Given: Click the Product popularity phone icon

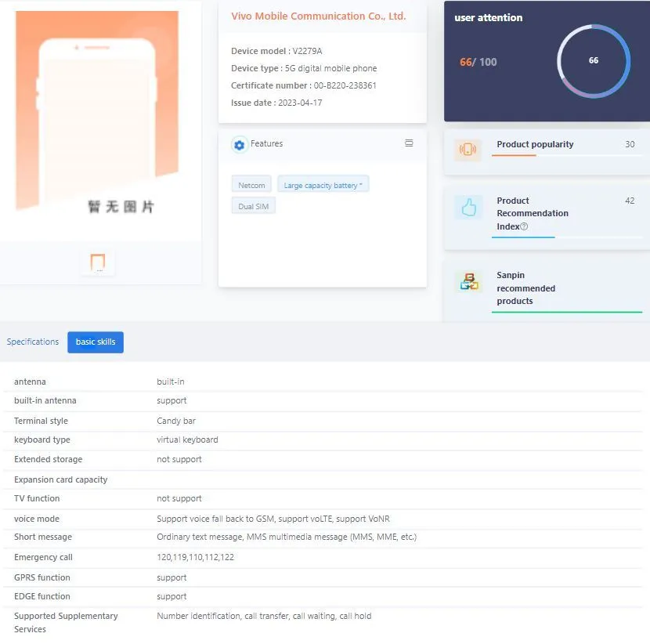Looking at the screenshot, I should [468, 150].
